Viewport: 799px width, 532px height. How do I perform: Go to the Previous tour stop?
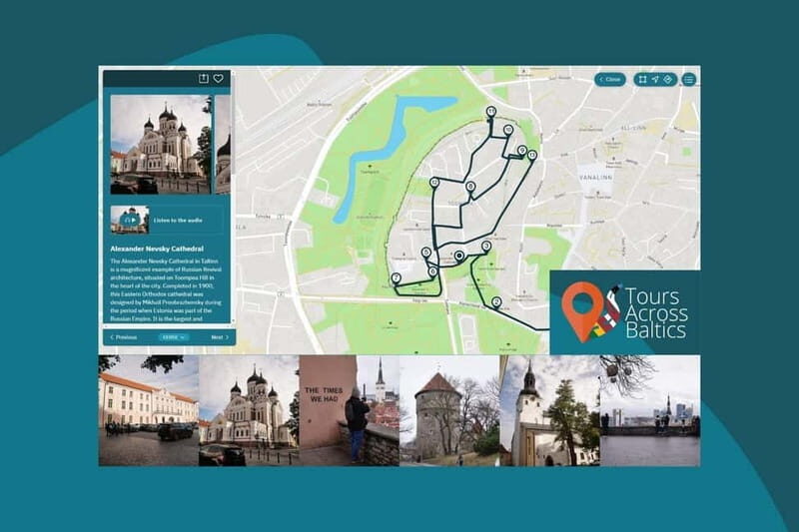pyautogui.click(x=123, y=337)
